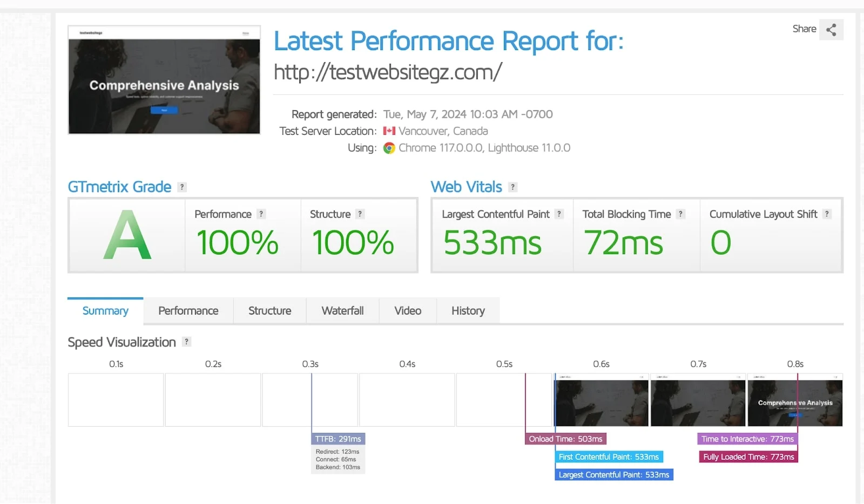Click the Cumulative Layout Shift help icon
The image size is (864, 504).
[827, 214]
